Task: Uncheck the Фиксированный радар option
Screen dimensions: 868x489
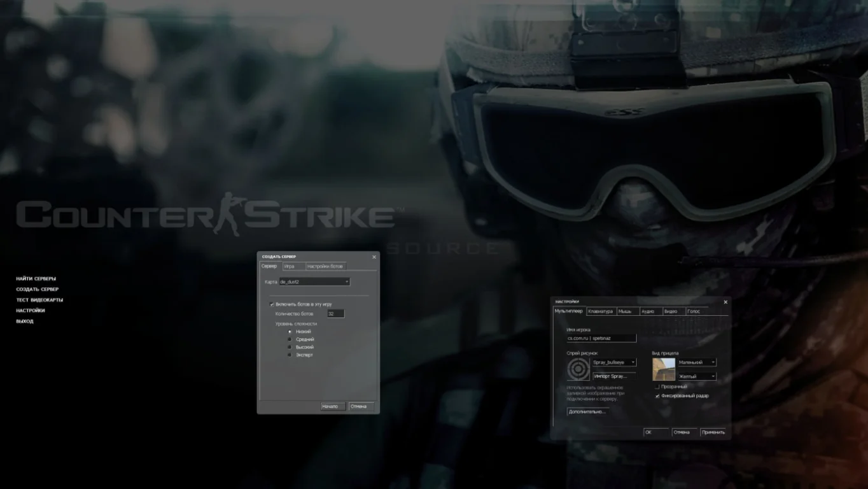Action: point(657,396)
